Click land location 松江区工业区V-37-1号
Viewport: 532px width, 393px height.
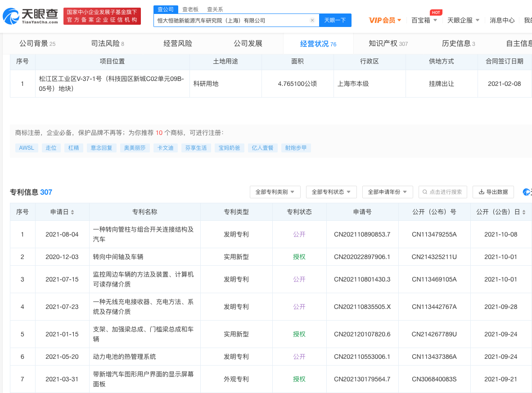111,84
